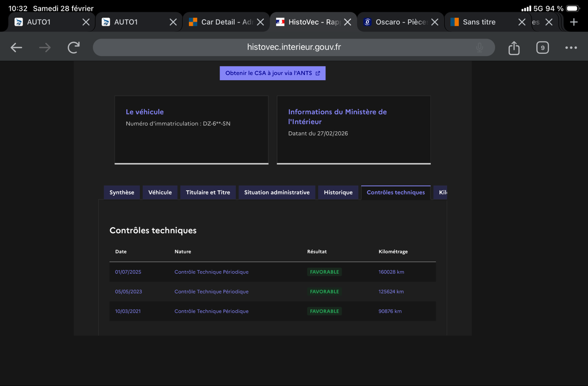Click the FAVORABLE badge in the 05/05/2023 row
The width and height of the screenshot is (588, 386).
pos(324,291)
